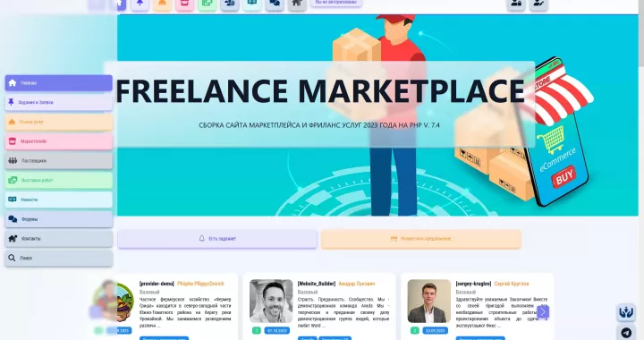Click the suppliers people icon in top toolbar

(230, 4)
